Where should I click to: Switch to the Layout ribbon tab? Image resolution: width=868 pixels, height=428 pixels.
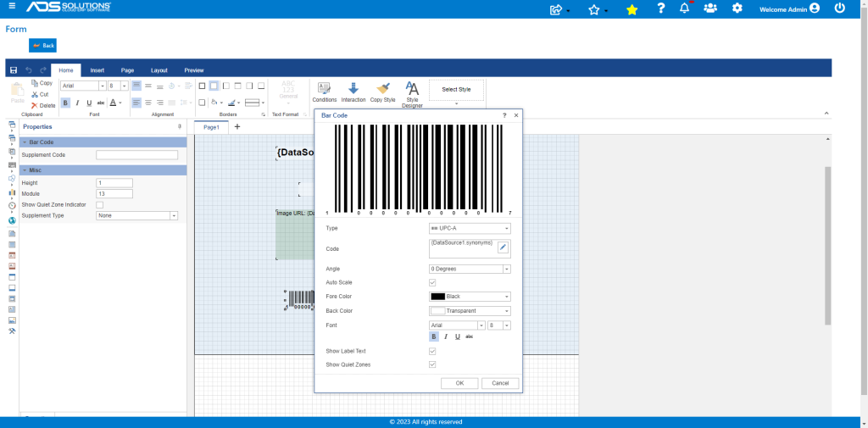pos(159,70)
